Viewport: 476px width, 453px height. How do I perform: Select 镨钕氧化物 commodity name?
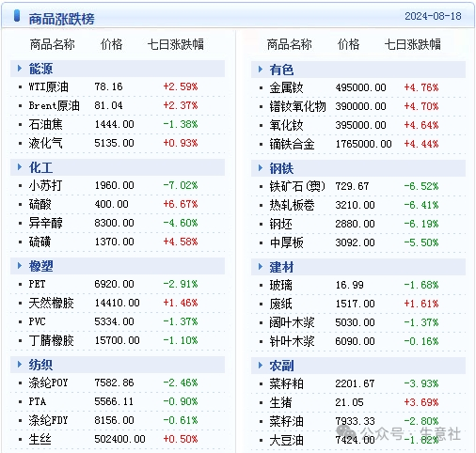[x=297, y=106]
